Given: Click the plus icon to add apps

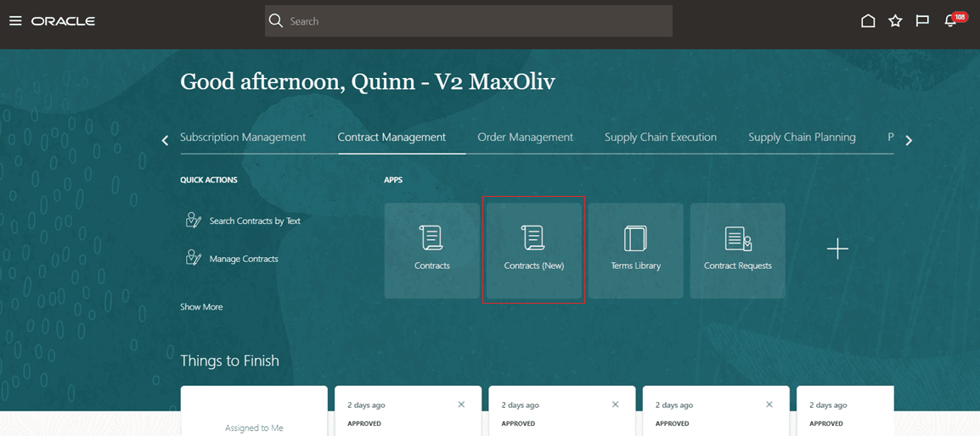Looking at the screenshot, I should 837,249.
